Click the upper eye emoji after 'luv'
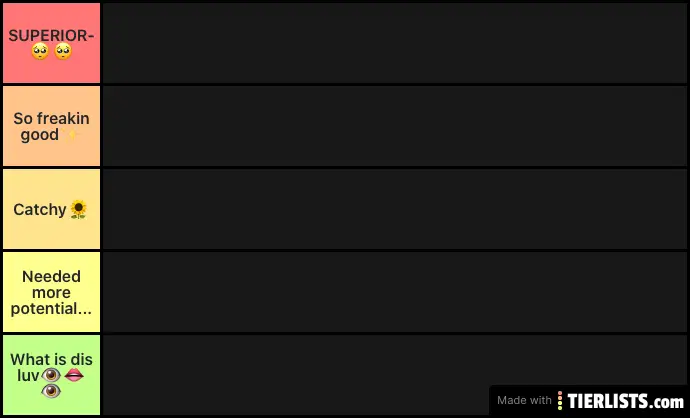Viewport: 690px width, 419px height. [x=51, y=375]
